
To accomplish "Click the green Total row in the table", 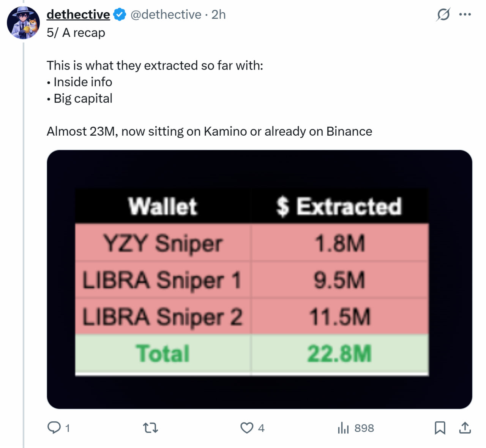I will [x=251, y=353].
